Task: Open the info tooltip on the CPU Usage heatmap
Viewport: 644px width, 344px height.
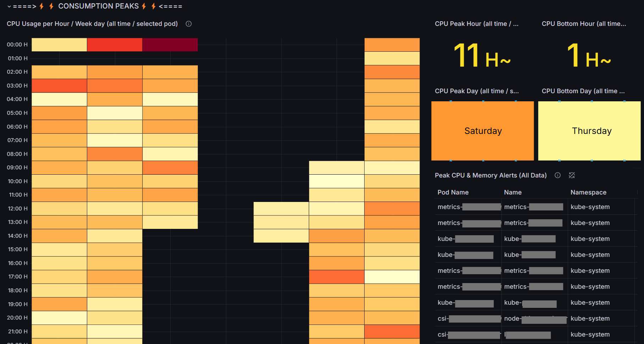Action: tap(188, 24)
